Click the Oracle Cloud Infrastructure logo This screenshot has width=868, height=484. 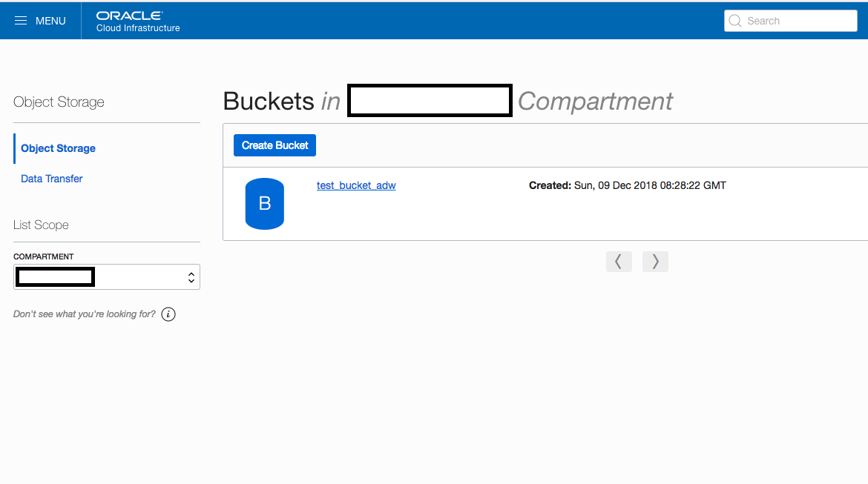pos(138,21)
